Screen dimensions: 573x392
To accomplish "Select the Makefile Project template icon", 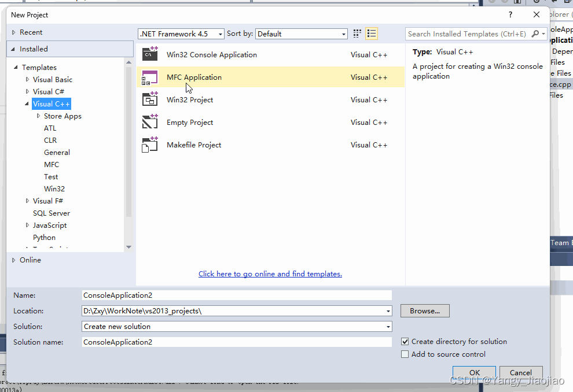I will 150,145.
